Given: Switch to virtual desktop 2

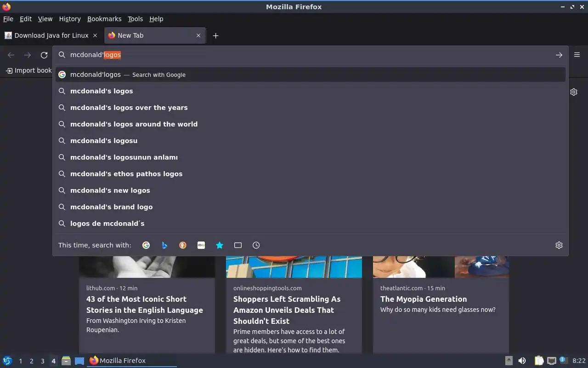Looking at the screenshot, I should pos(31,361).
